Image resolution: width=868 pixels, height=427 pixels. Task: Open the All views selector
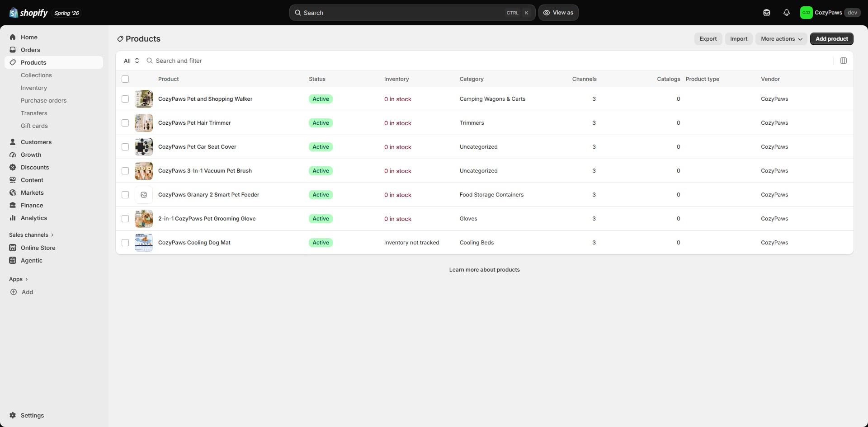tap(132, 61)
